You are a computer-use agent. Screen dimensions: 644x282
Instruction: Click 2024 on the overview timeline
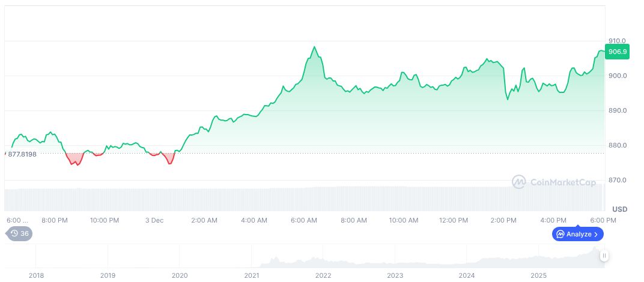click(467, 275)
